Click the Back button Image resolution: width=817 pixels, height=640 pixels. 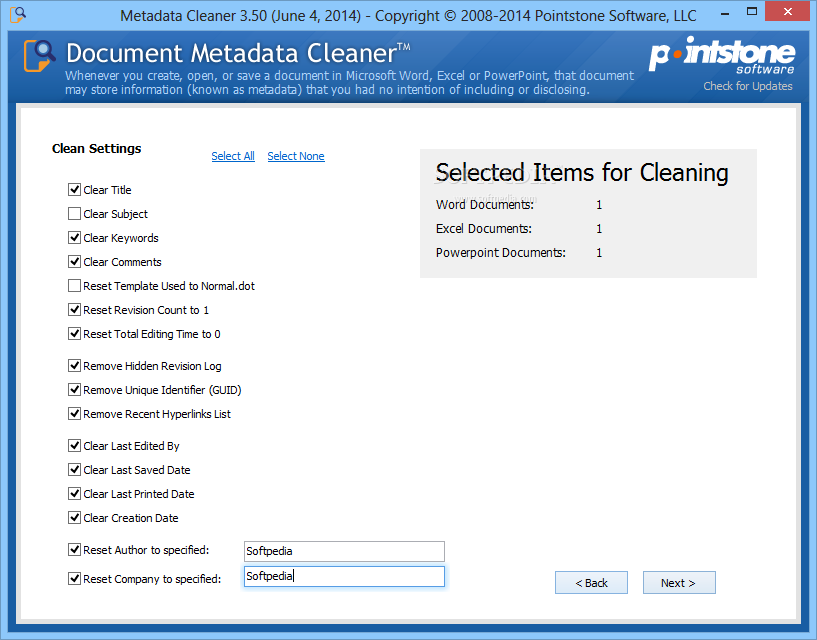(x=591, y=583)
